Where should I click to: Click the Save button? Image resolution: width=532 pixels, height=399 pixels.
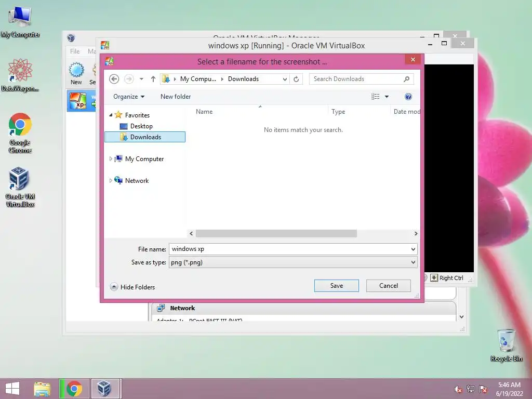tap(336, 286)
